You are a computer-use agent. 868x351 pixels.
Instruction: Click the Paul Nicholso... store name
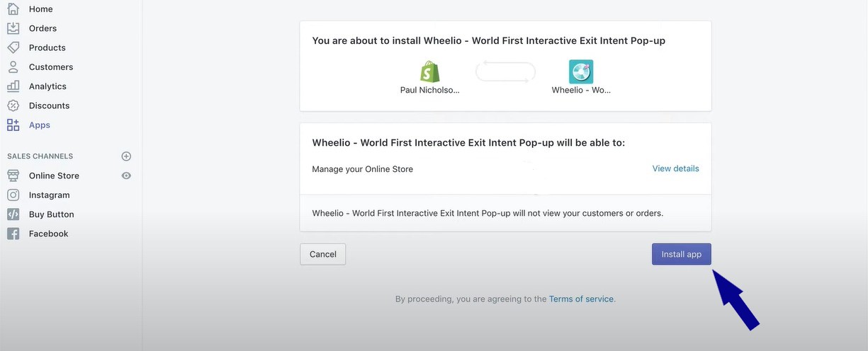429,90
